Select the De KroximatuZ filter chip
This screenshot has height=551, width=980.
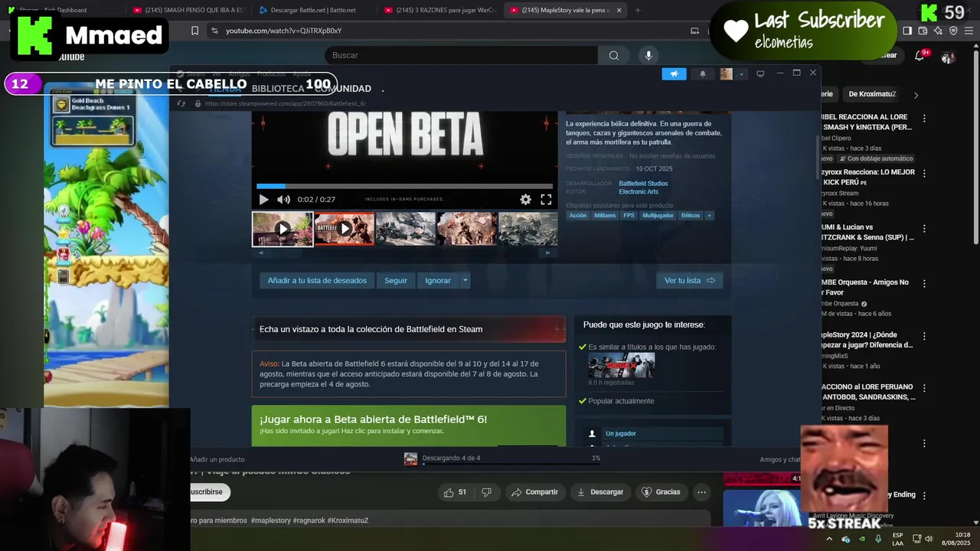click(x=872, y=94)
